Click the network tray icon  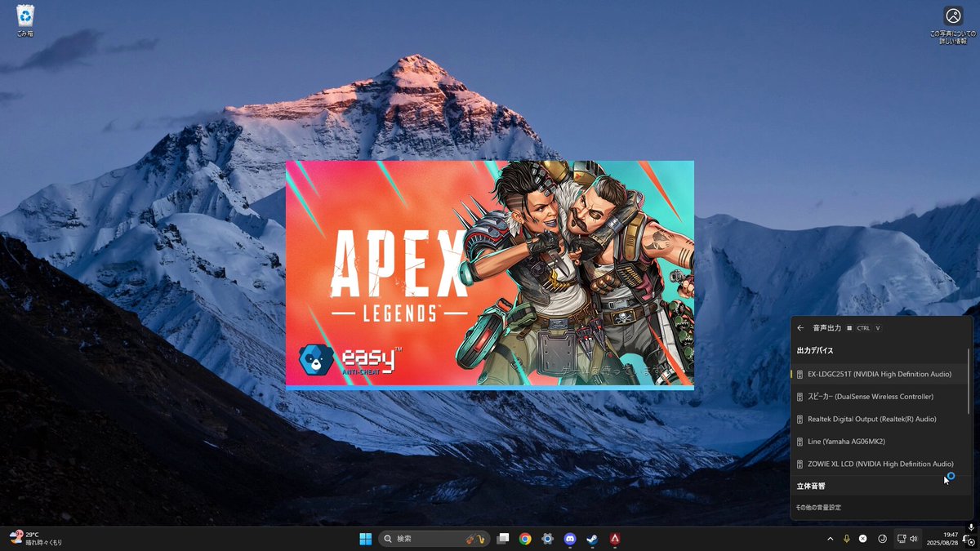click(x=902, y=539)
